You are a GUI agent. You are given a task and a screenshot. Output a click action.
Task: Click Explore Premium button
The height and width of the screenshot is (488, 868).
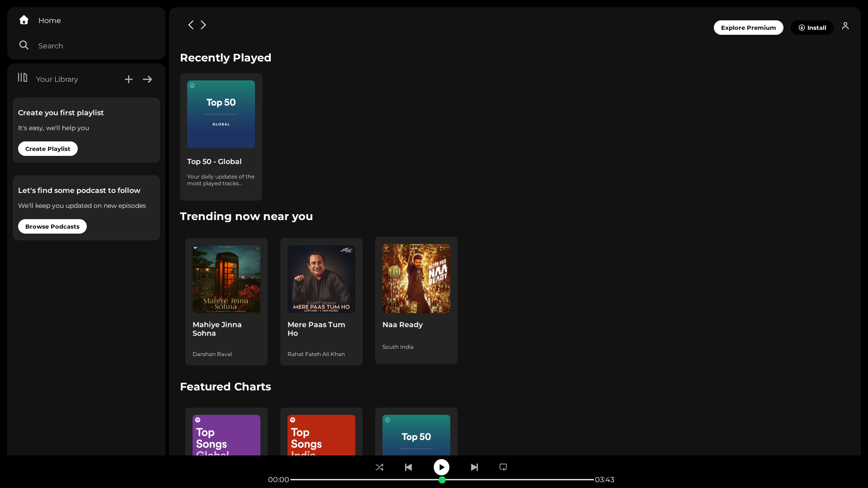pyautogui.click(x=749, y=28)
